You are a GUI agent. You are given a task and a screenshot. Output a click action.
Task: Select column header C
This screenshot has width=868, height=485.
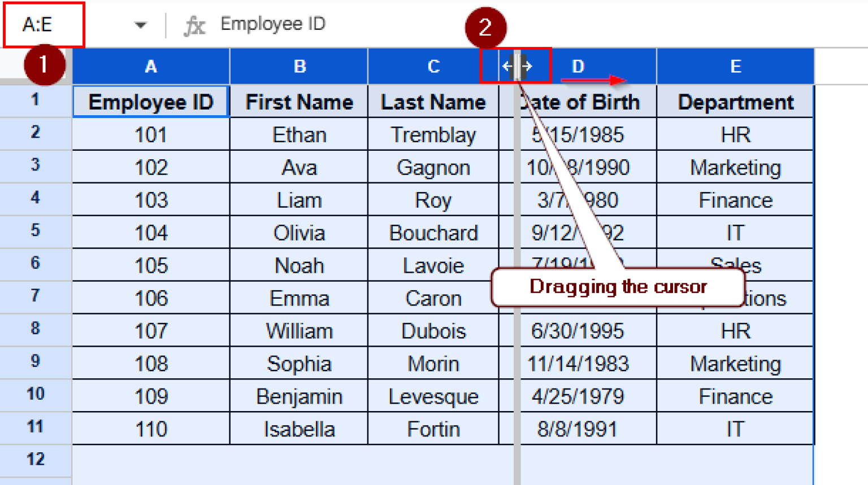click(x=433, y=66)
